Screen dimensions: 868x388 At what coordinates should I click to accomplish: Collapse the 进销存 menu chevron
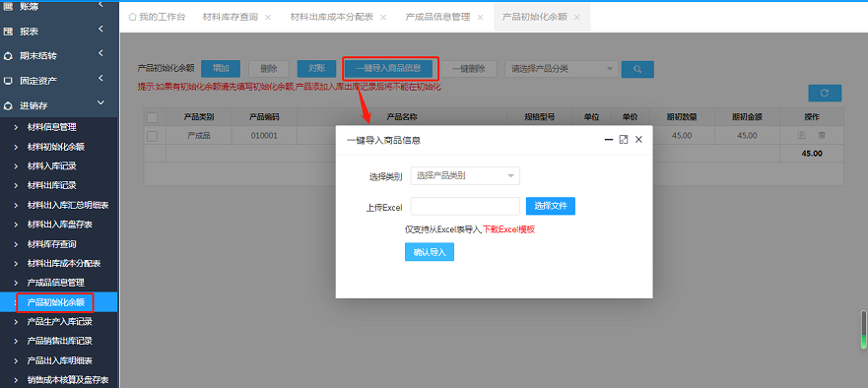pos(100,102)
